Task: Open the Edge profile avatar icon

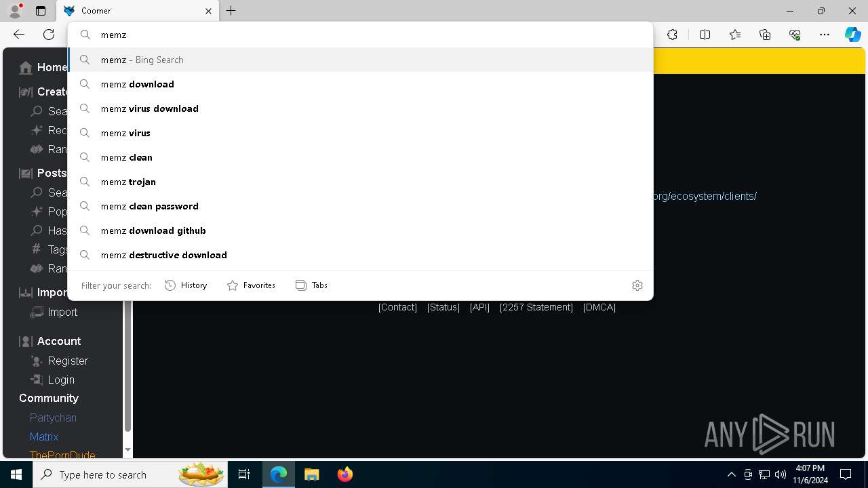Action: click(x=15, y=11)
